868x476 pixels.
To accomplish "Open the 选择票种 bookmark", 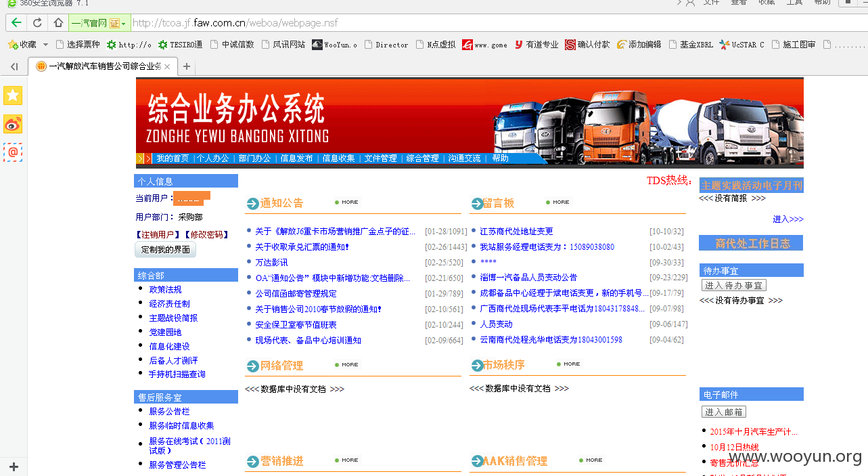I will click(77, 45).
